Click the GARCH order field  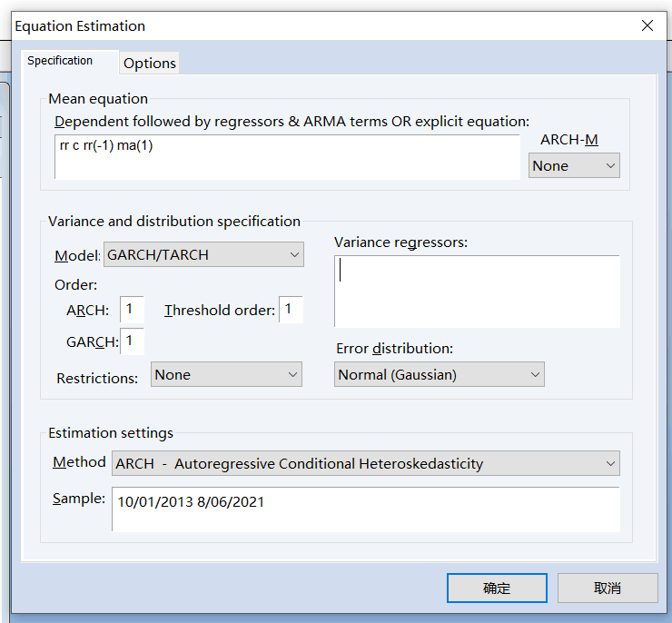click(x=132, y=341)
